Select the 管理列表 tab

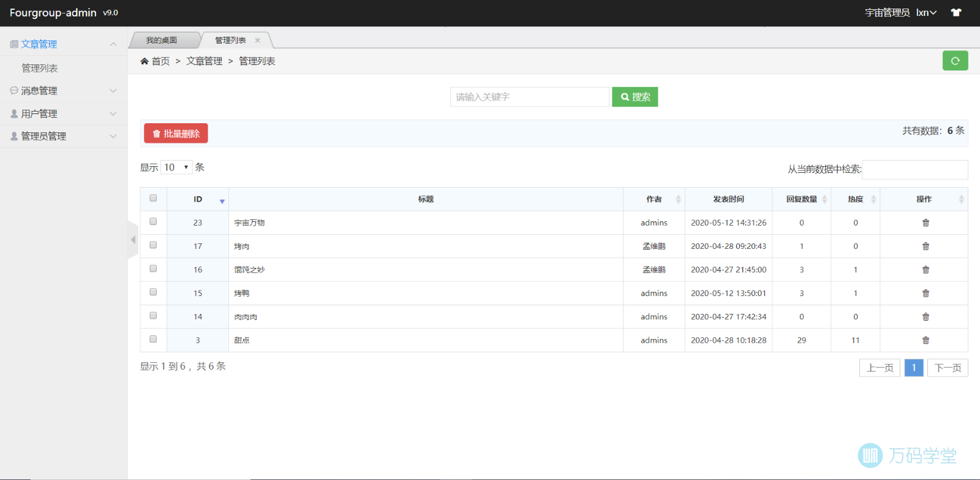[230, 40]
